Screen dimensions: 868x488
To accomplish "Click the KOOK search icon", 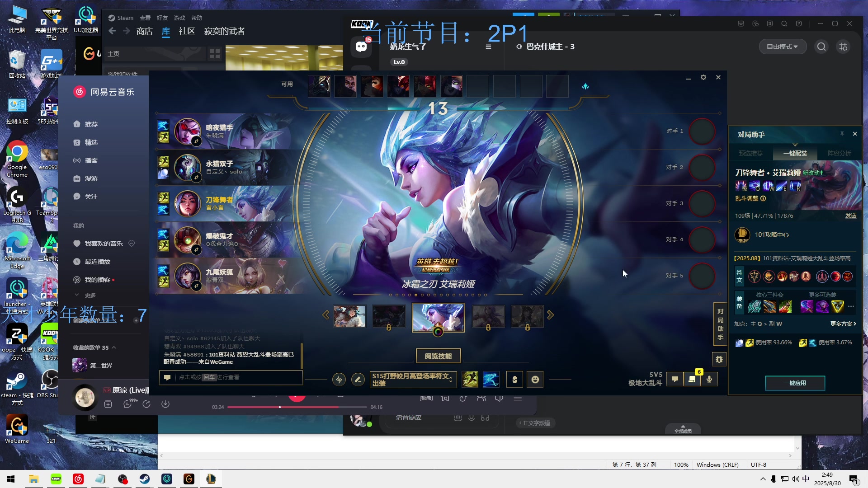I will (821, 47).
